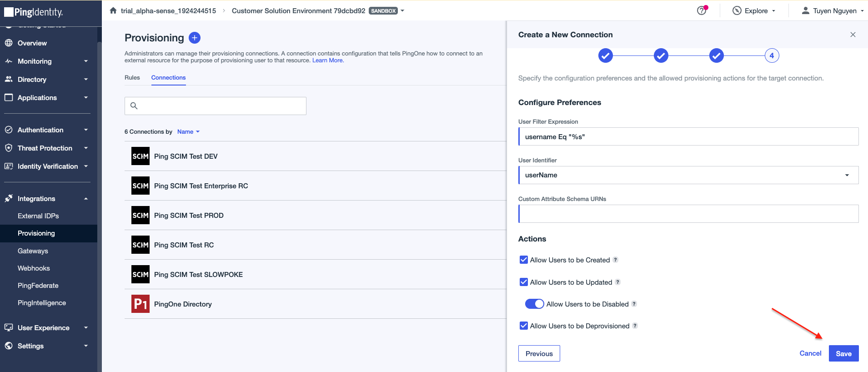Switch to the Rules tab

click(x=132, y=77)
